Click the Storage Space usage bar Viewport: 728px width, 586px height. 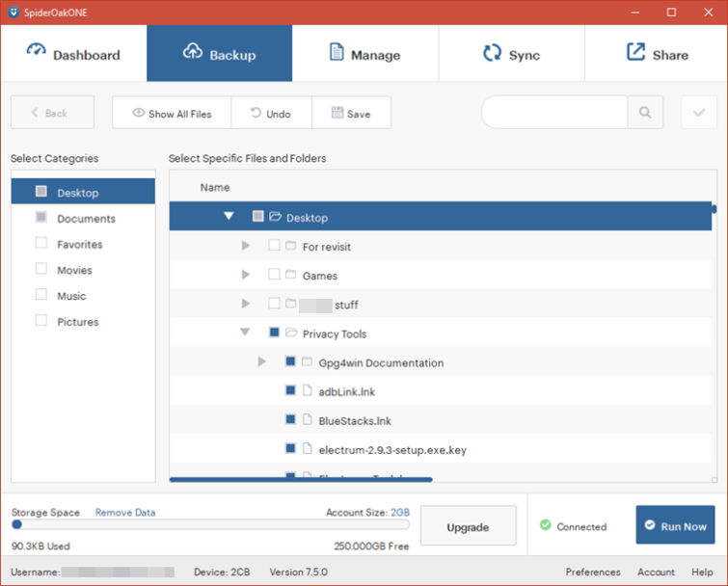coord(211,524)
